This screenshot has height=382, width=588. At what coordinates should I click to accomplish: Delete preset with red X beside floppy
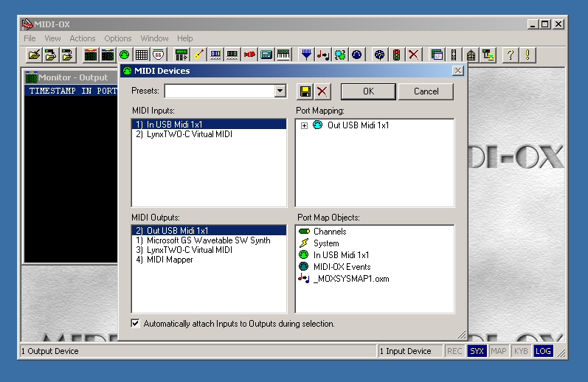[x=322, y=91]
